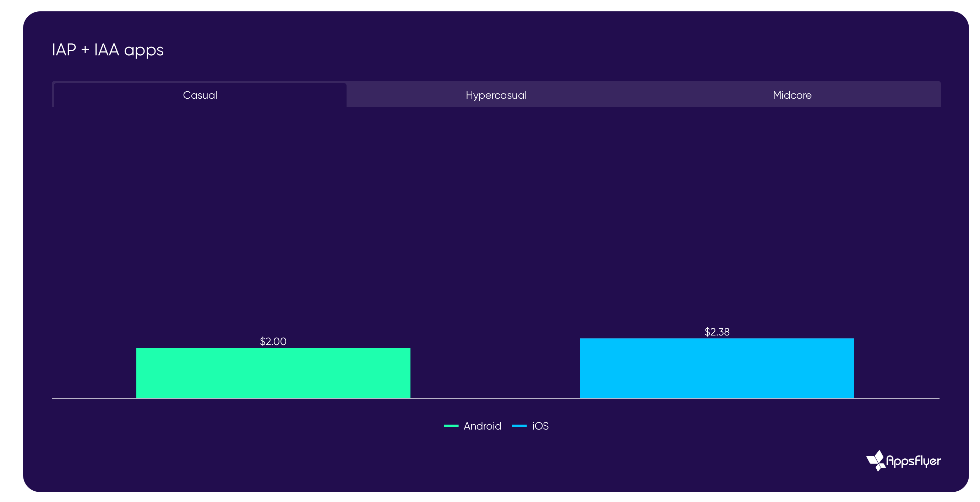Click the plus sign in the title
Screen dimensions: 980x502
tap(85, 50)
